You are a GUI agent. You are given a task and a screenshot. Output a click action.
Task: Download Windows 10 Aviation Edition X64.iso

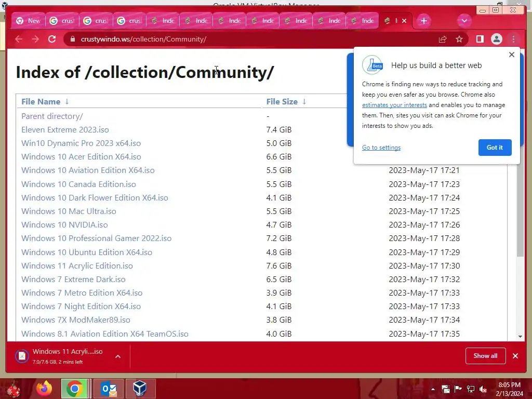(88, 170)
